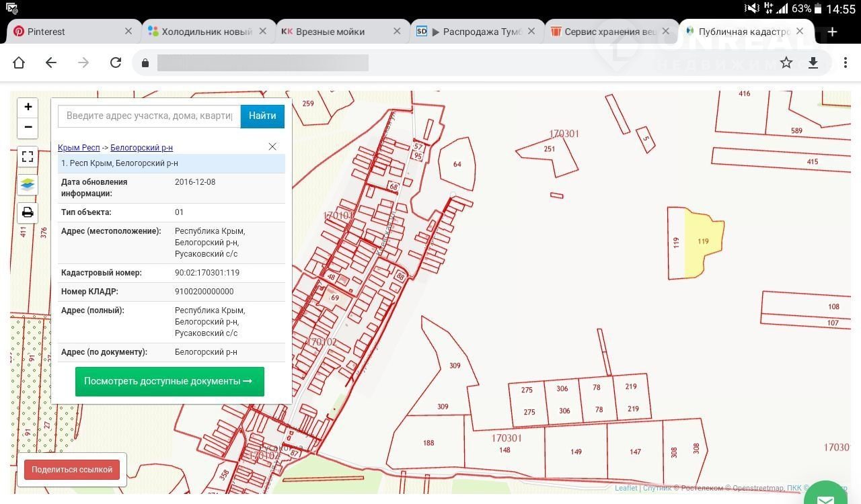Screen dimensions: 861x504
Task: Bookmark this page with the star
Action: tap(786, 62)
